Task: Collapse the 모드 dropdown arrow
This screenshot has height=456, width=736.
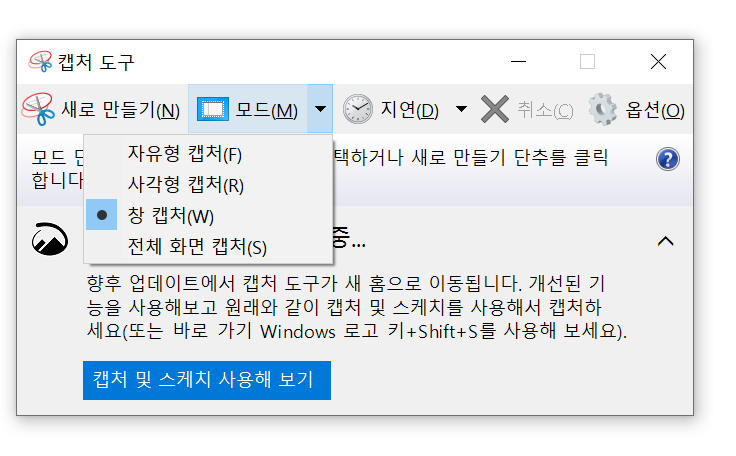Action: tap(320, 109)
